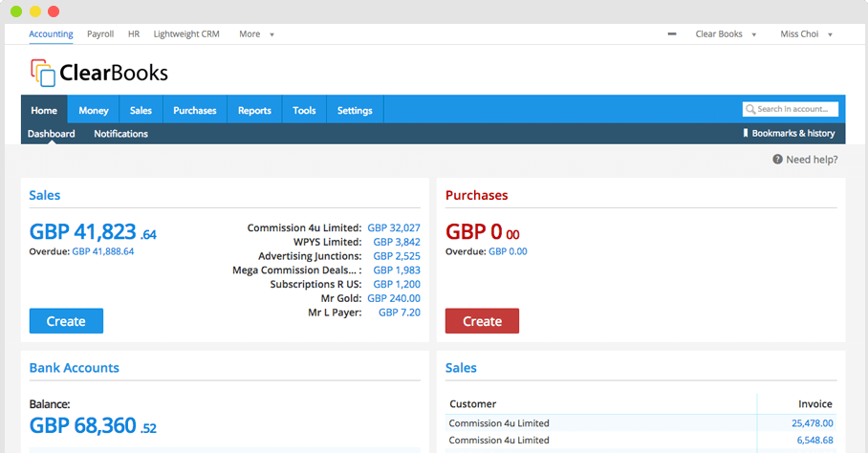Click Commission 4u Limited amount GBP 32,027
This screenshot has width=868, height=453.
[394, 227]
